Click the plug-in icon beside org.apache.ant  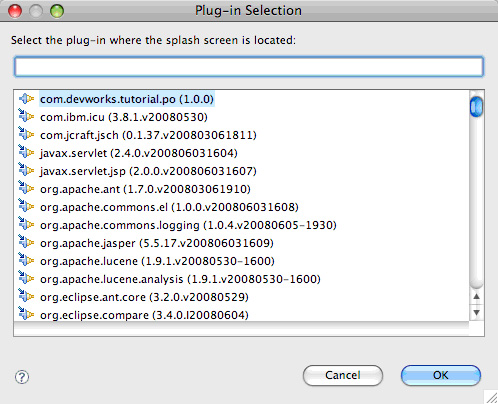tap(26, 188)
